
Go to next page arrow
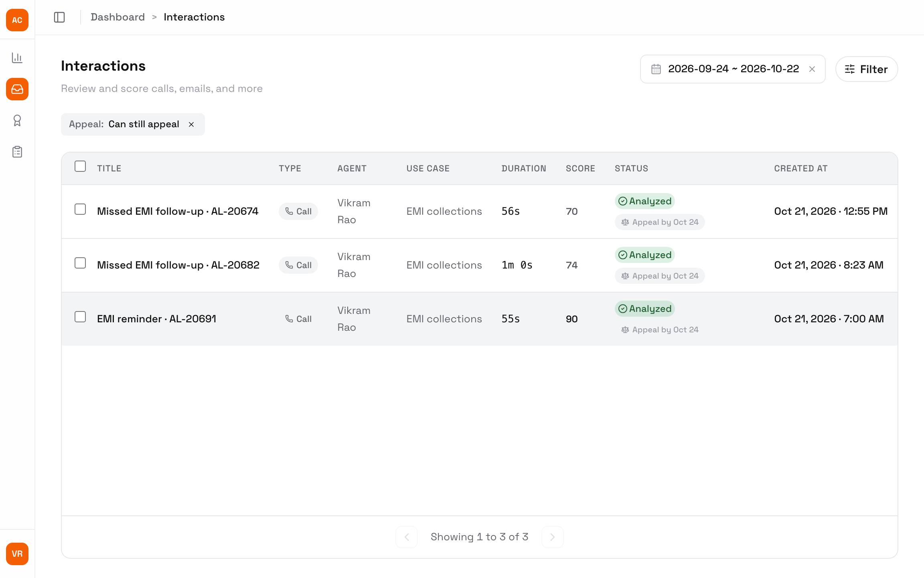pyautogui.click(x=553, y=537)
